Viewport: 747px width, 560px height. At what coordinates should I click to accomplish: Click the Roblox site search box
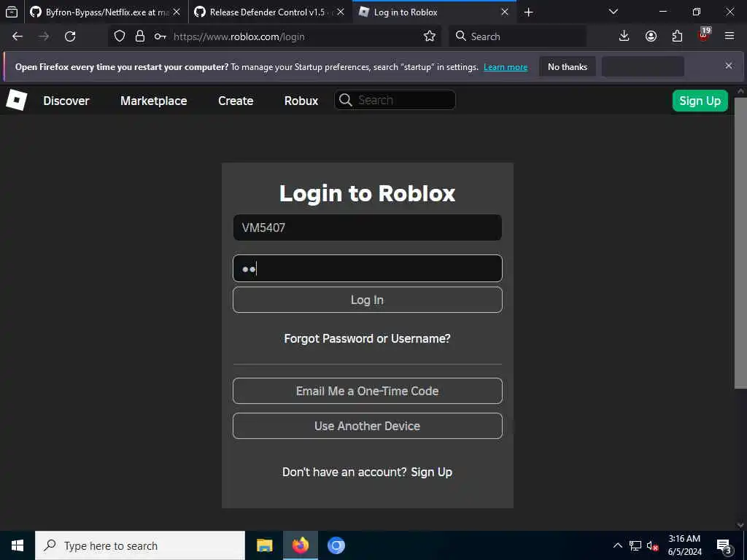395,100
